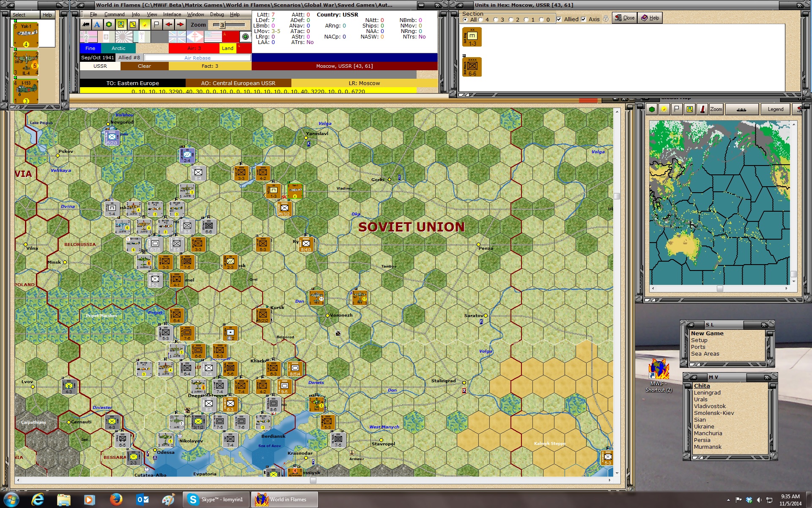This screenshot has height=508, width=812.
Task: Open Firefox from the taskbar
Action: click(116, 500)
